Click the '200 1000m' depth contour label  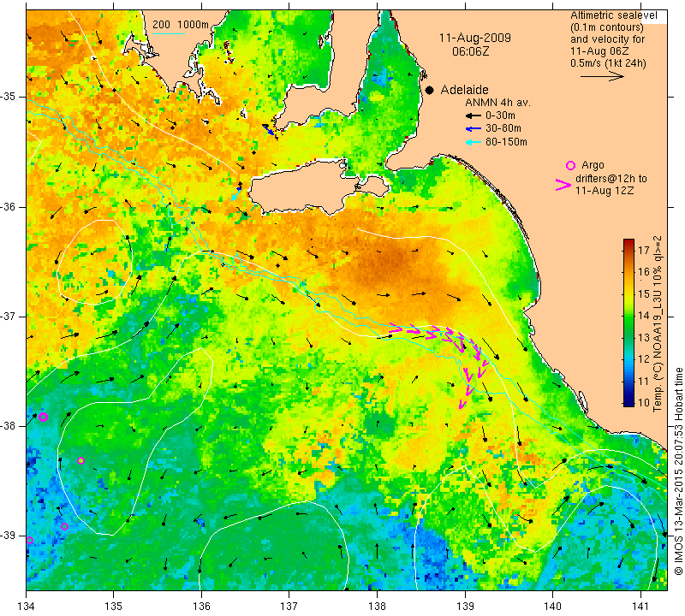pyautogui.click(x=181, y=25)
